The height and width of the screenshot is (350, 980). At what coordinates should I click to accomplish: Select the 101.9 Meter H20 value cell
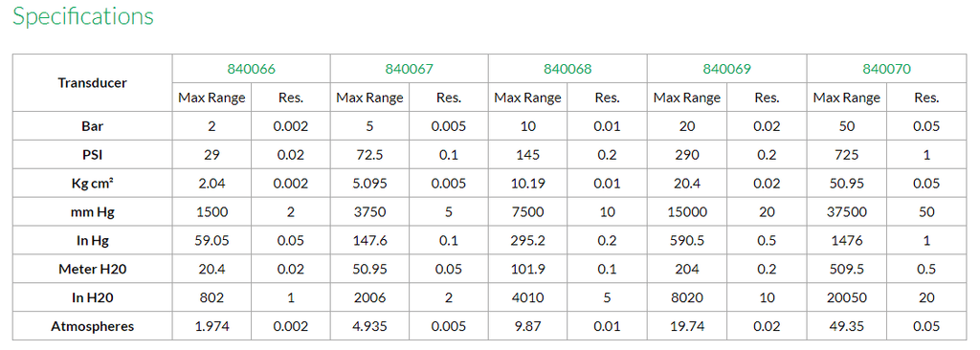[527, 270]
